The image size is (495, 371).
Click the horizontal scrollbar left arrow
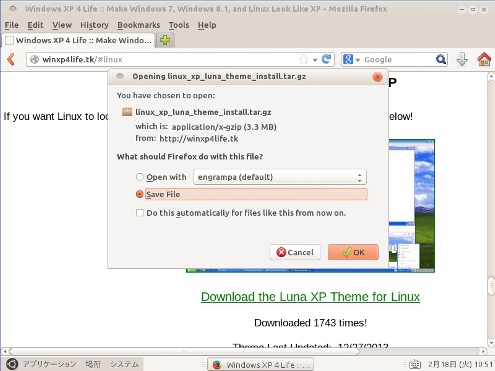click(5, 351)
